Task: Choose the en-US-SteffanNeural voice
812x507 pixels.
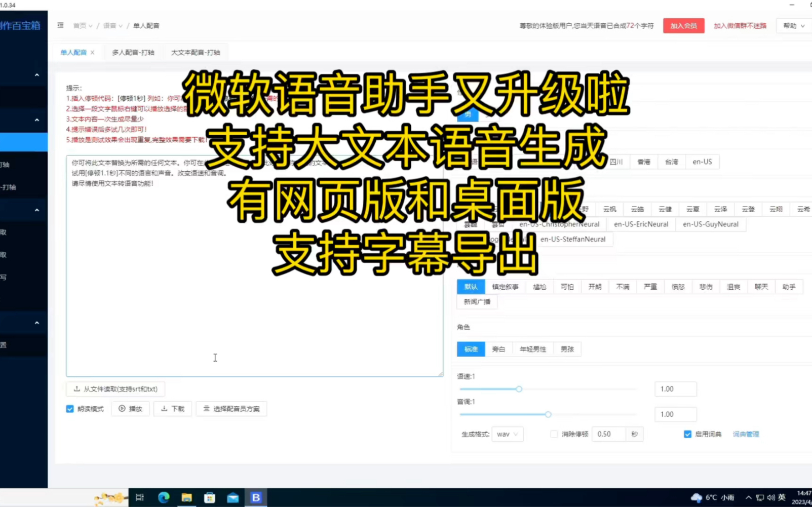Action: (573, 239)
